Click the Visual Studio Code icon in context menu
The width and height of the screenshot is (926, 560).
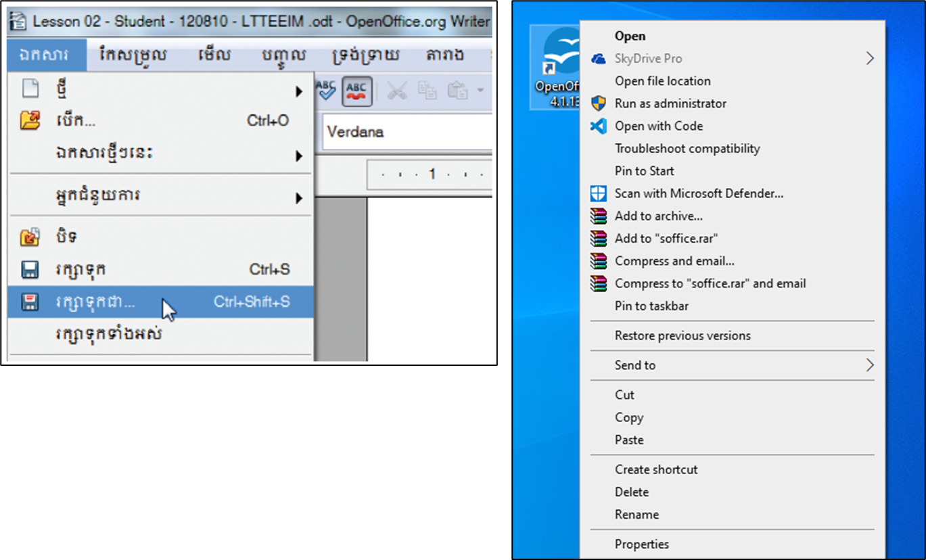click(x=599, y=126)
